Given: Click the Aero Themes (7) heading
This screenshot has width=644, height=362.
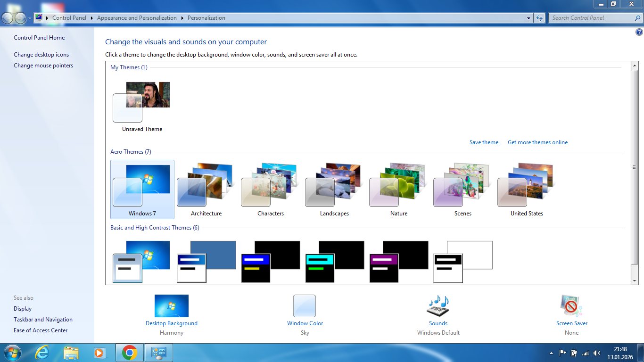Looking at the screenshot, I should [x=131, y=152].
